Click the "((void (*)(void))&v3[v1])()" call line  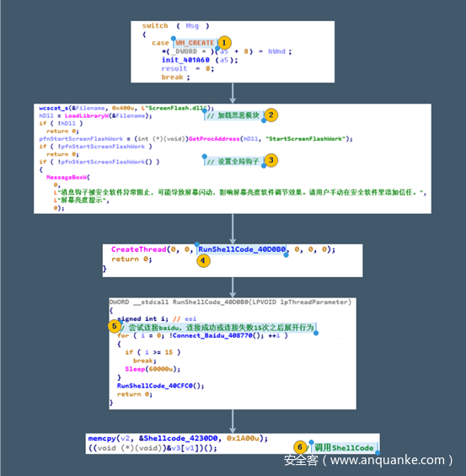[153, 448]
